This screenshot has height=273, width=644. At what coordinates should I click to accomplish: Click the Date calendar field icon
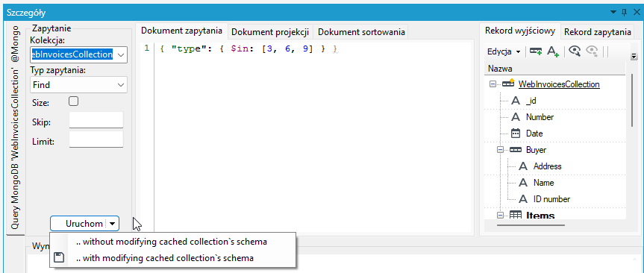pyautogui.click(x=516, y=134)
